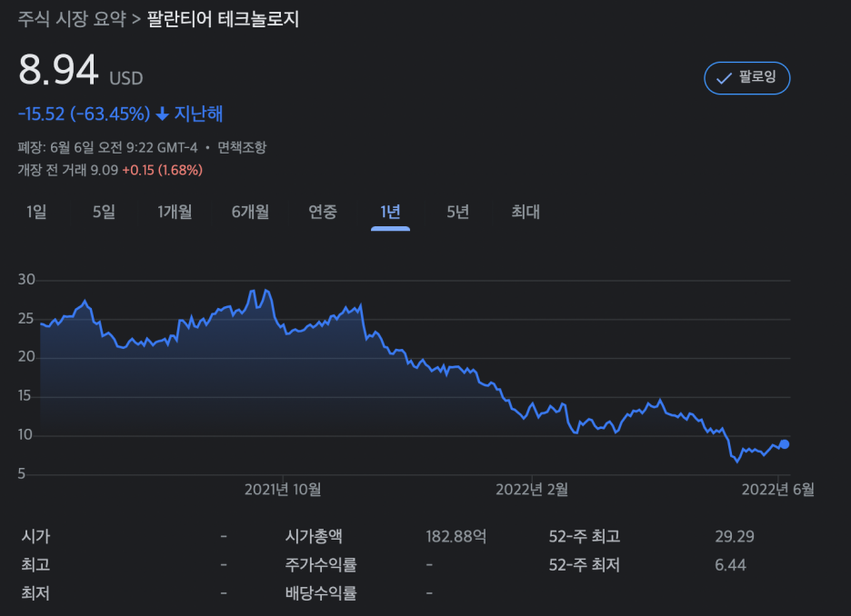851x616 pixels.
Task: Click the chart's current price dot
Action: point(785,444)
